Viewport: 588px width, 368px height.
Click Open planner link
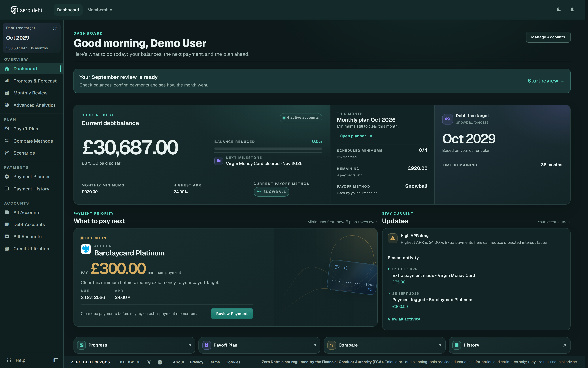[x=356, y=136]
